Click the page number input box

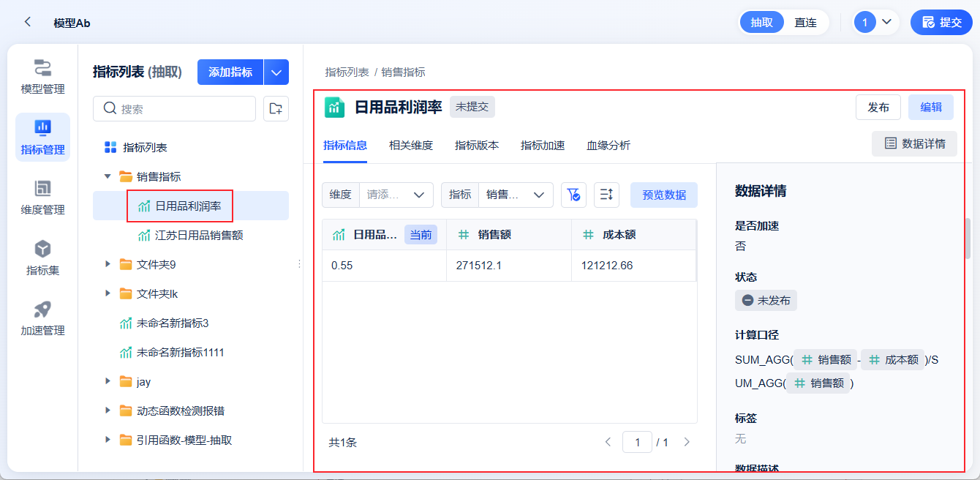[638, 442]
